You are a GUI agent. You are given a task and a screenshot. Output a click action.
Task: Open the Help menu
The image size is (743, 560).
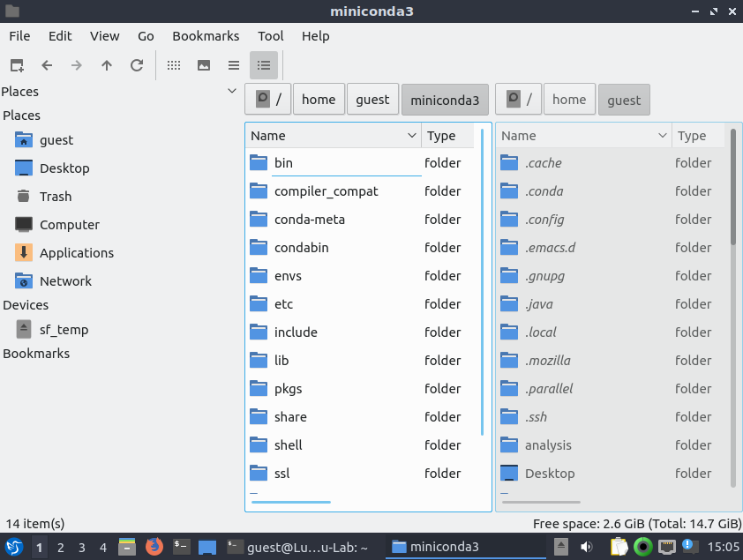(316, 36)
